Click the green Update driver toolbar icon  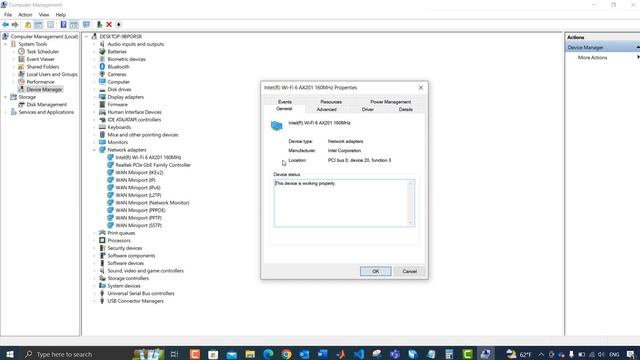point(99,25)
